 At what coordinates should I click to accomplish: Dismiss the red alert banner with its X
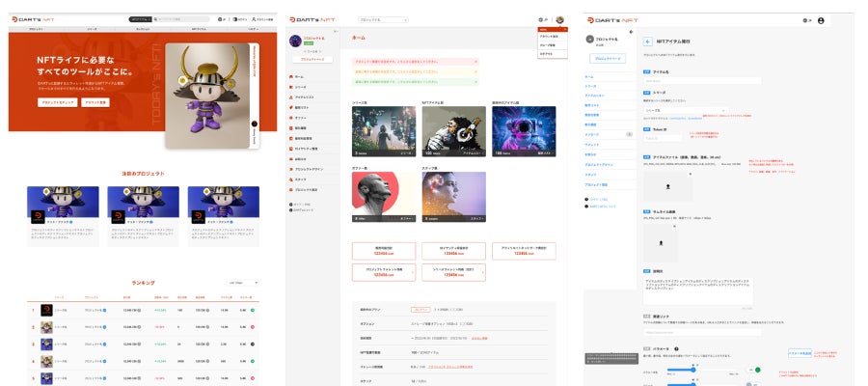(x=475, y=62)
